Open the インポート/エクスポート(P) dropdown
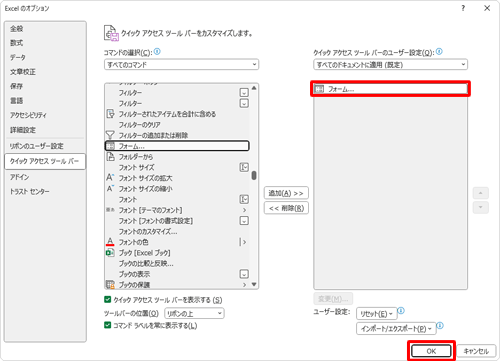Image resolution: width=500 pixels, height=361 pixels. pyautogui.click(x=396, y=329)
